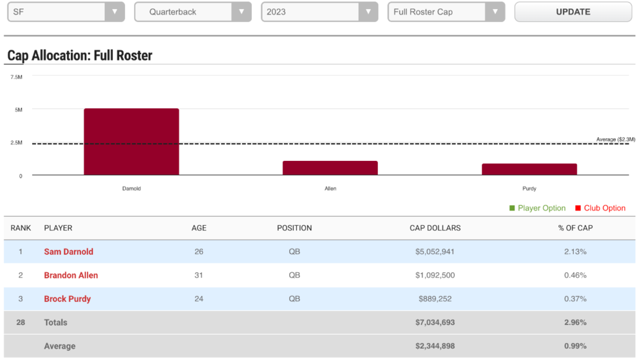Click the Darnold bar in chart
Viewport: 644px width, 363px height.
tap(131, 142)
